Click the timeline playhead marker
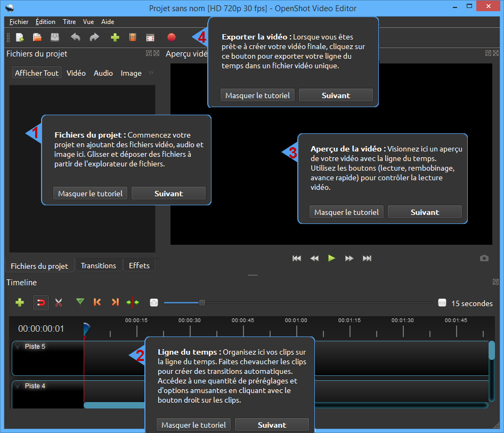Screen dimensions: 504x433 point(86,330)
